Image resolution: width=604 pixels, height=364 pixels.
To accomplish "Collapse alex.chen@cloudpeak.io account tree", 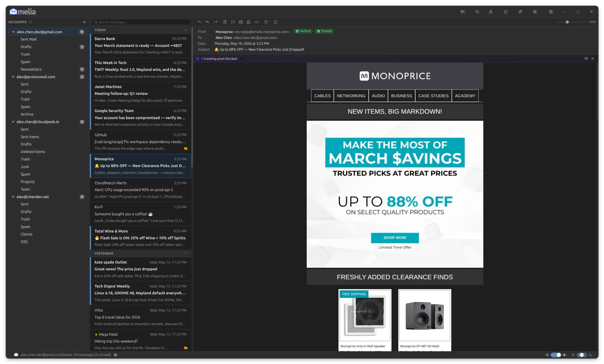I will point(13,122).
